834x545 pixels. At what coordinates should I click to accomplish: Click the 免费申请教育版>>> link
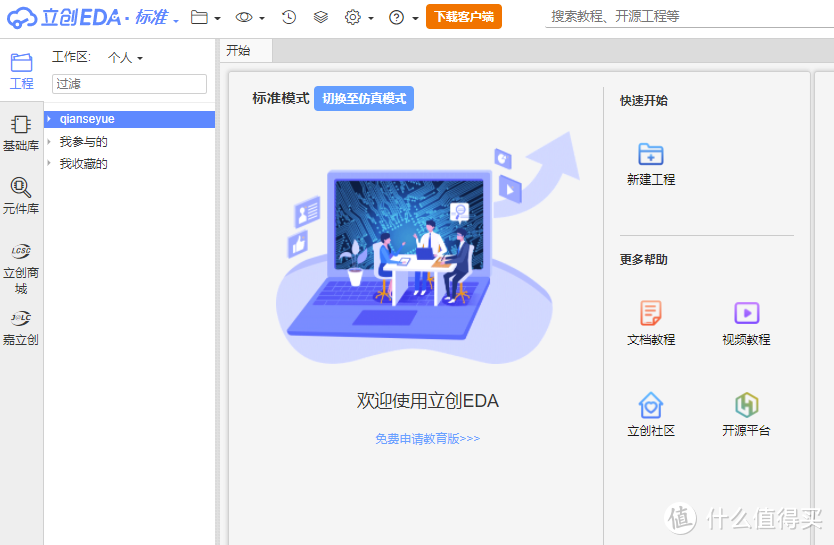[x=428, y=439]
